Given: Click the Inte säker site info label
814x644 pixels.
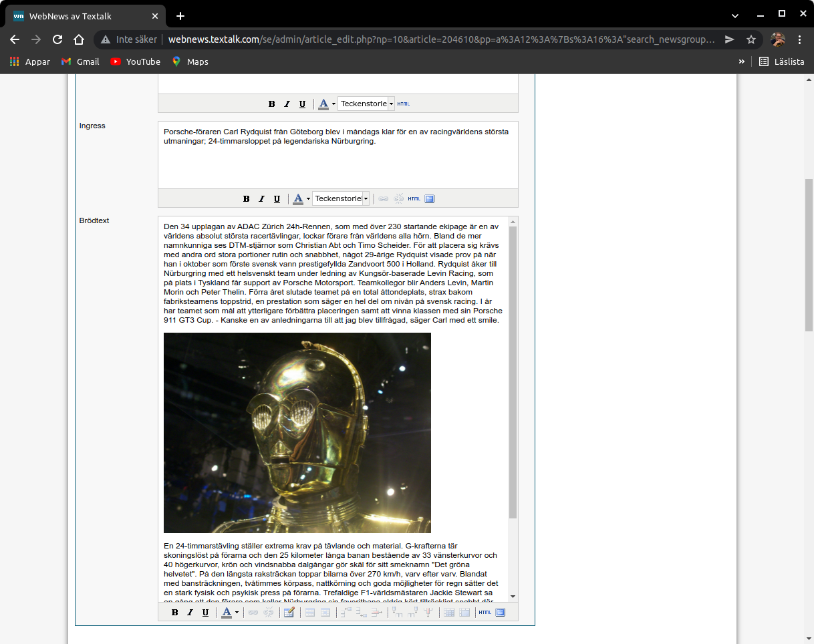Looking at the screenshot, I should tap(130, 39).
